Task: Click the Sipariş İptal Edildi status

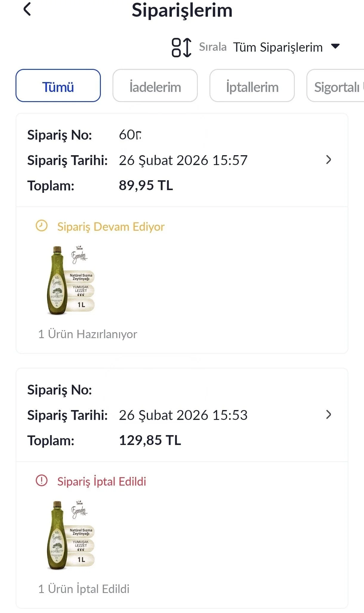Action: [101, 482]
